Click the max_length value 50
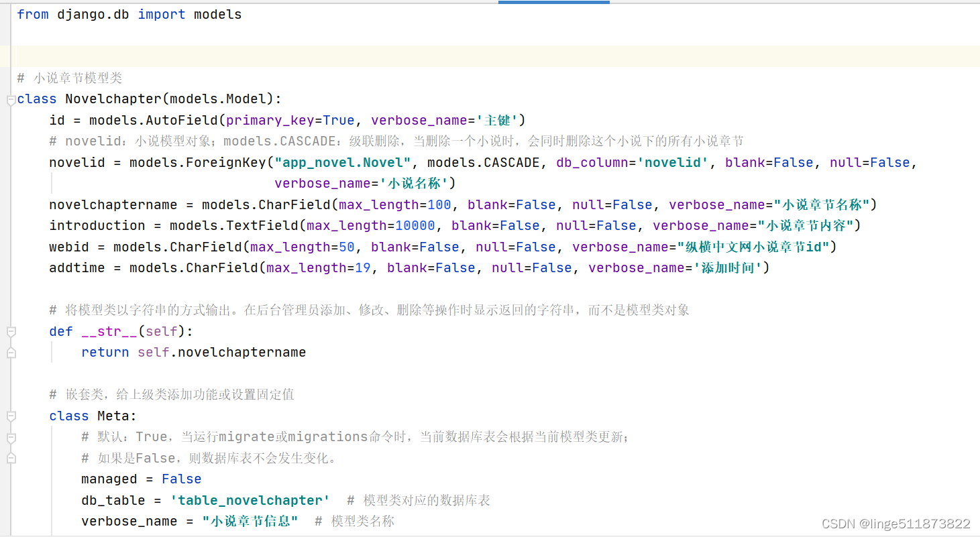The width and height of the screenshot is (980, 537). (347, 247)
